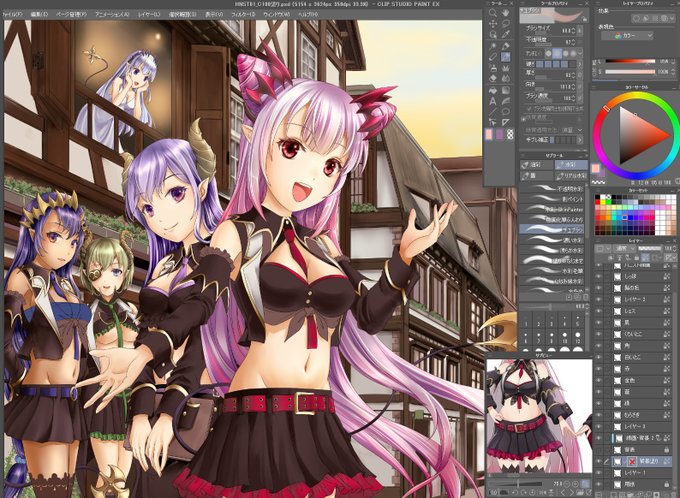The width and height of the screenshot is (680, 498).
Task: Toggle visibility of the 用紙 paper layer
Action: coord(599,484)
